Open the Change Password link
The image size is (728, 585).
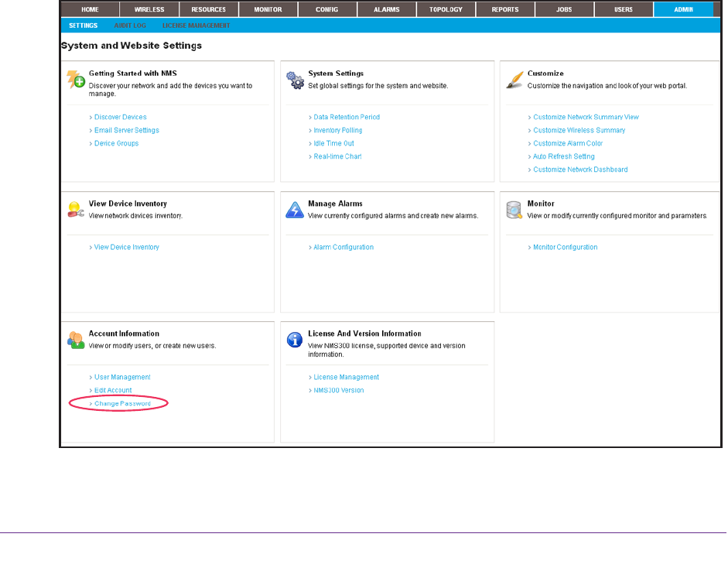click(122, 404)
